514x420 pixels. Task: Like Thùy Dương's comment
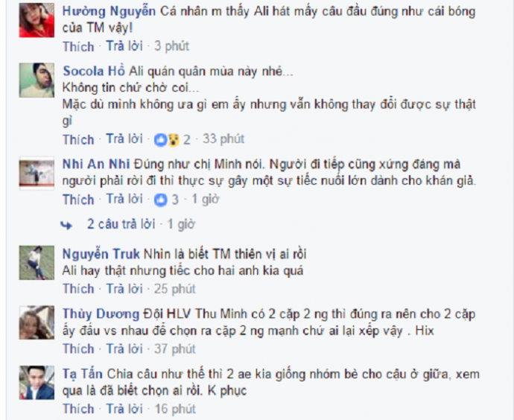tap(78, 349)
